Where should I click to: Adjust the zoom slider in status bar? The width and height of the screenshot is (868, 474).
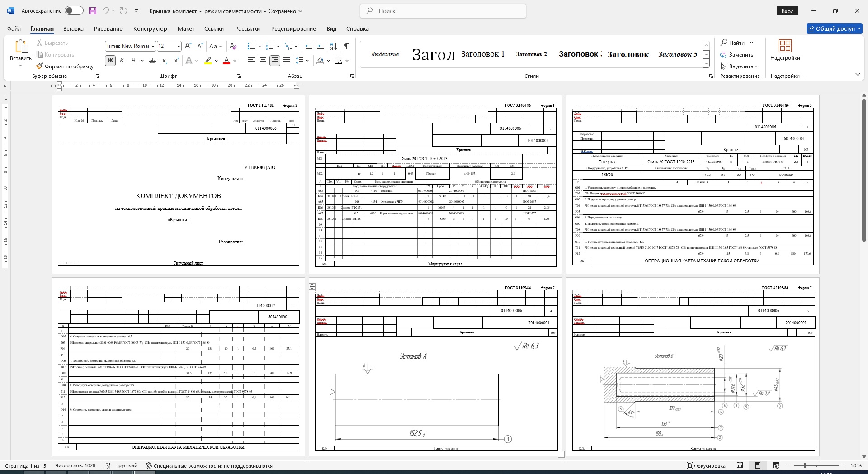pyautogui.click(x=805, y=465)
